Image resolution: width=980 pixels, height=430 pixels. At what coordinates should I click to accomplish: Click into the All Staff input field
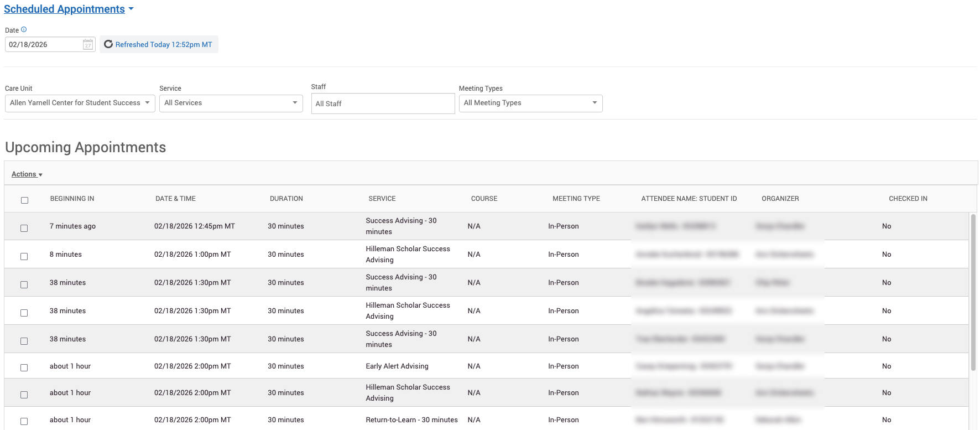(x=383, y=103)
